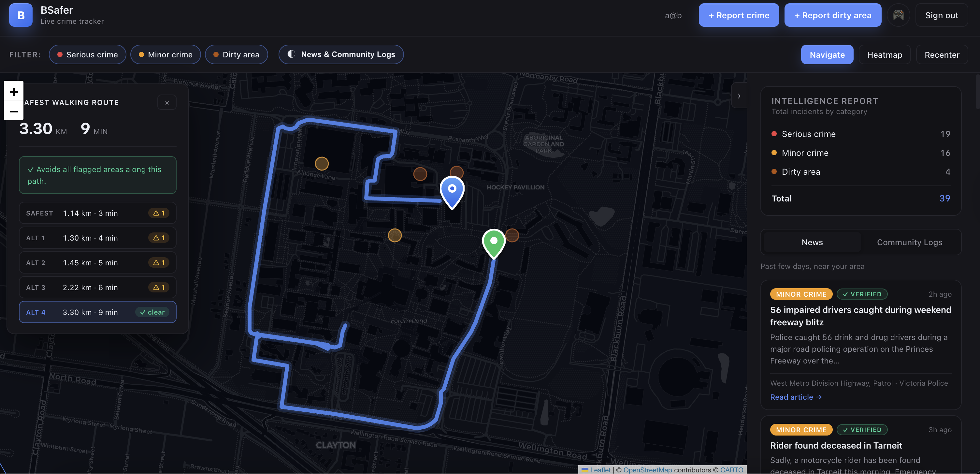Zoom in on the map
The width and height of the screenshot is (980, 474).
tap(14, 91)
